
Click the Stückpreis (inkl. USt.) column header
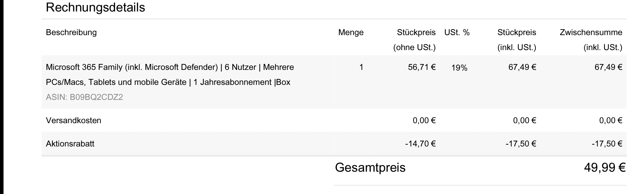point(516,40)
